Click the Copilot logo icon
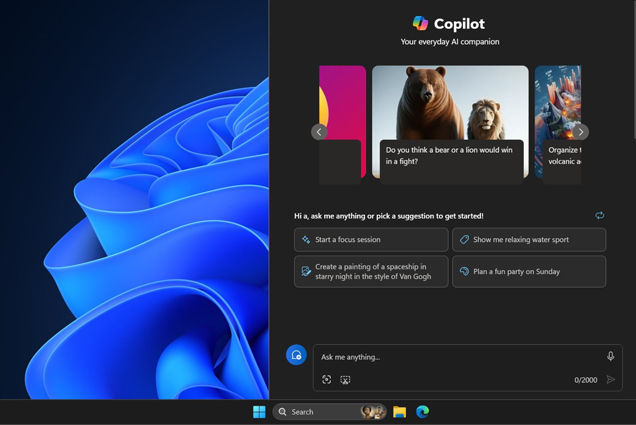Screen dimensions: 636x425 coord(420,23)
